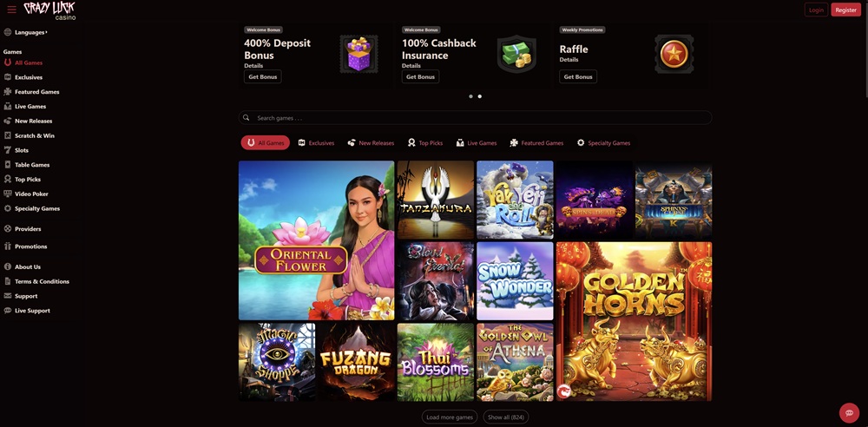
Task: Get Bonus for 400% Deposit Bonus
Action: [x=262, y=77]
